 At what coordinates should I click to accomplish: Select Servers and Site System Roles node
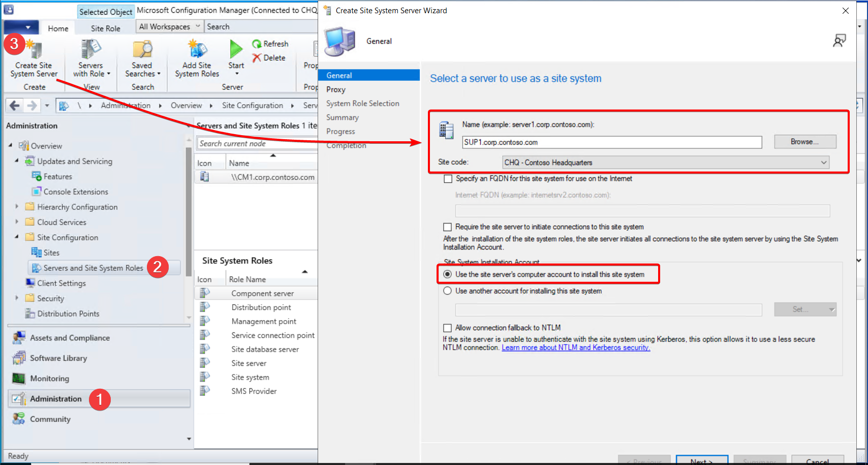point(105,268)
